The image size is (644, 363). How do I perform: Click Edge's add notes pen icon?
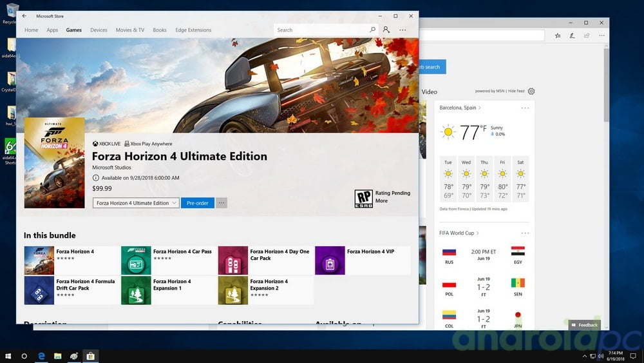[x=572, y=35]
